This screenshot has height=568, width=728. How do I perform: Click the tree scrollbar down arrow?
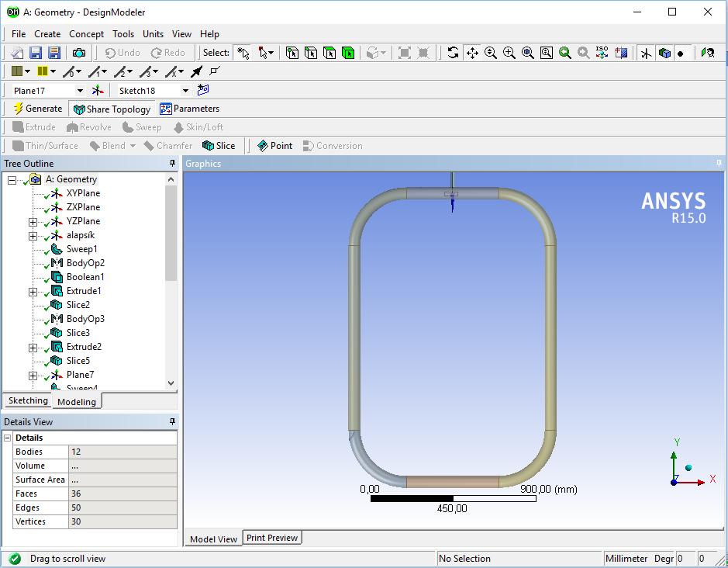click(171, 383)
